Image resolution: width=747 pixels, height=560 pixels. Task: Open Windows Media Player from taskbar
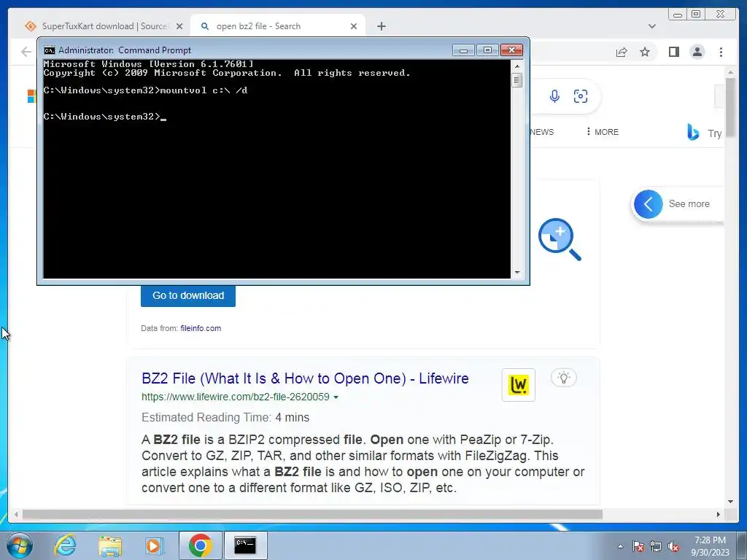point(153,545)
